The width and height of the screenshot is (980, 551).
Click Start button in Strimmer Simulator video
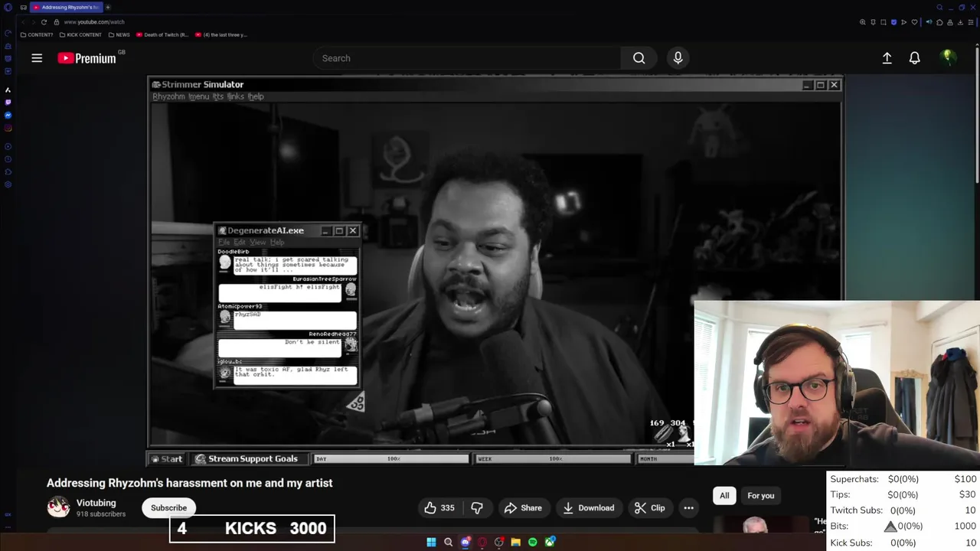(167, 458)
